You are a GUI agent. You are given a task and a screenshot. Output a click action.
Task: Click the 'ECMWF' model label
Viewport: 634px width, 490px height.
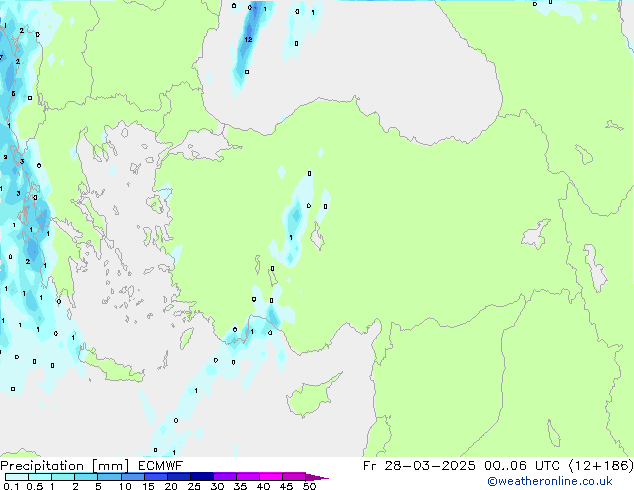[161, 466]
